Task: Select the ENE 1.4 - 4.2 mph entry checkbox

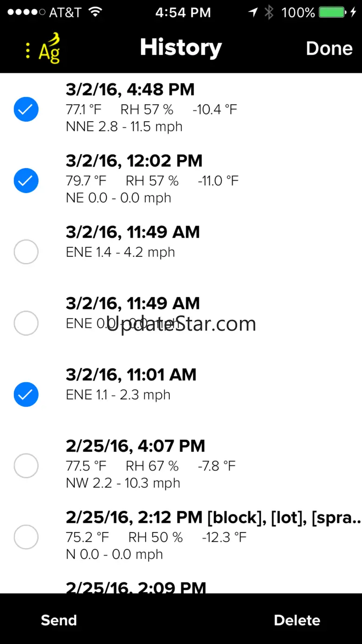Action: click(x=26, y=252)
